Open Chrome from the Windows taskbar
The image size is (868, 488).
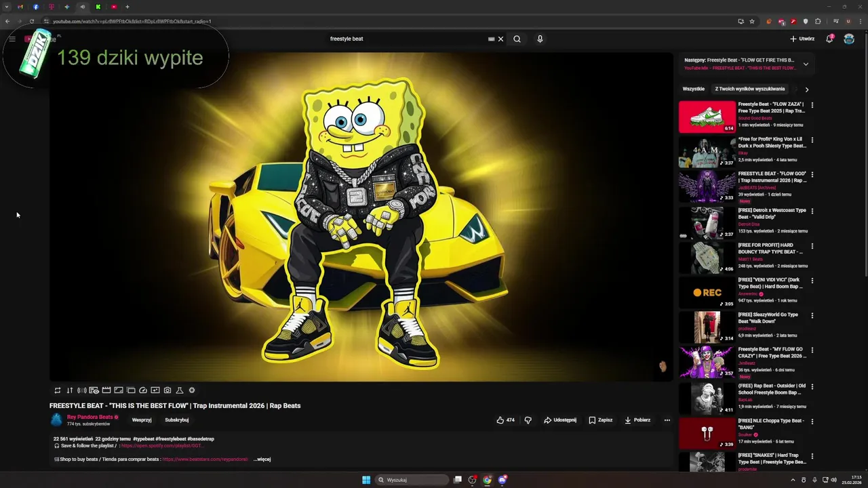(x=487, y=480)
